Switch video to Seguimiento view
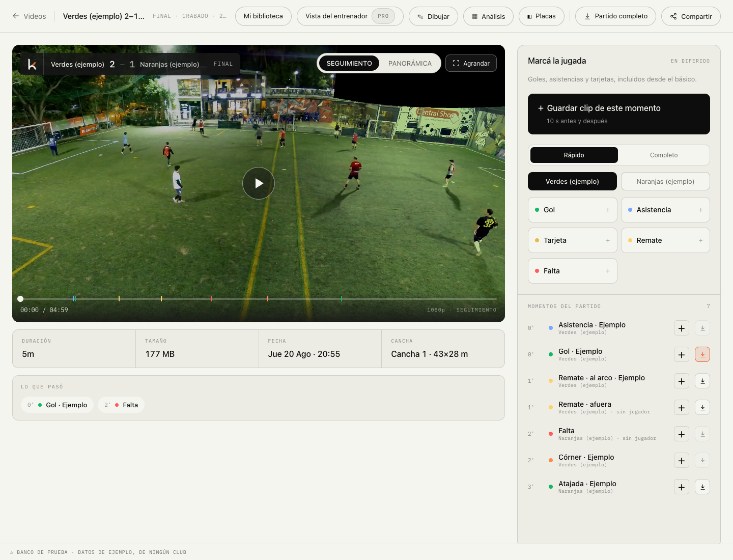 coord(349,63)
